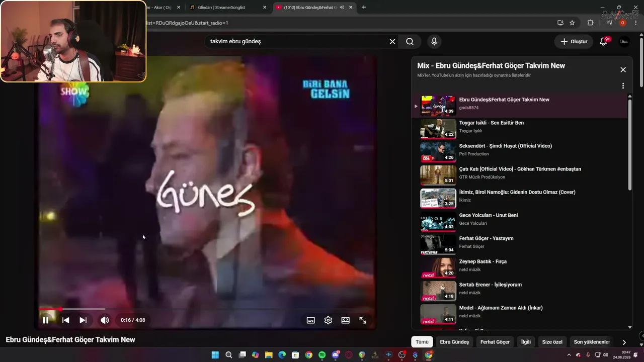Open the Chrome three-dot menu
The width and height of the screenshot is (644, 362).
(x=636, y=23)
